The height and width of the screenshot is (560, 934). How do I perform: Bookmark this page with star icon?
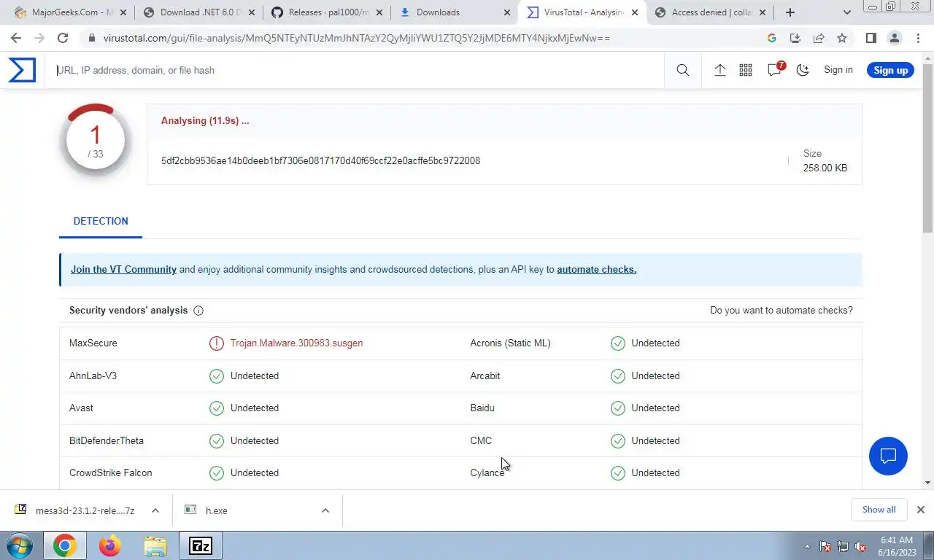point(842,38)
